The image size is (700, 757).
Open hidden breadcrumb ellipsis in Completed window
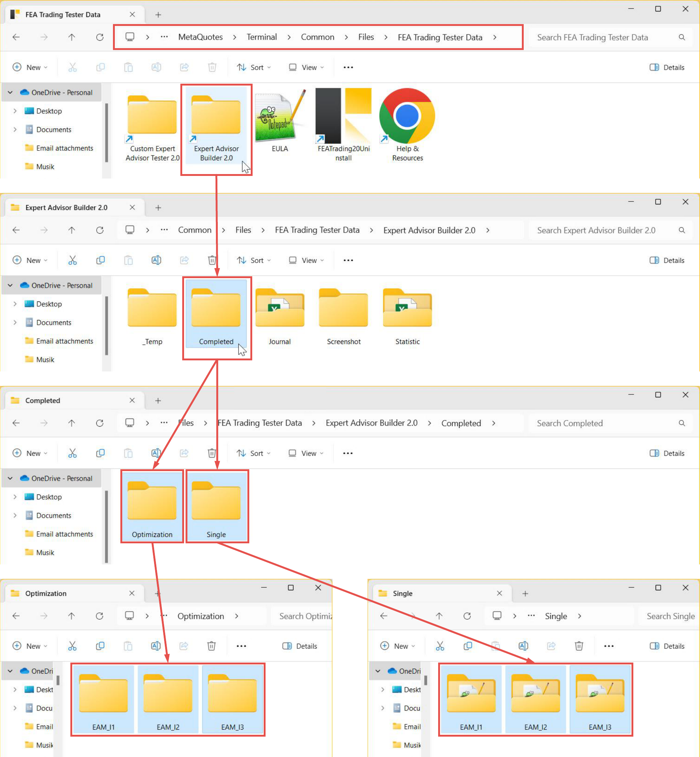(164, 423)
